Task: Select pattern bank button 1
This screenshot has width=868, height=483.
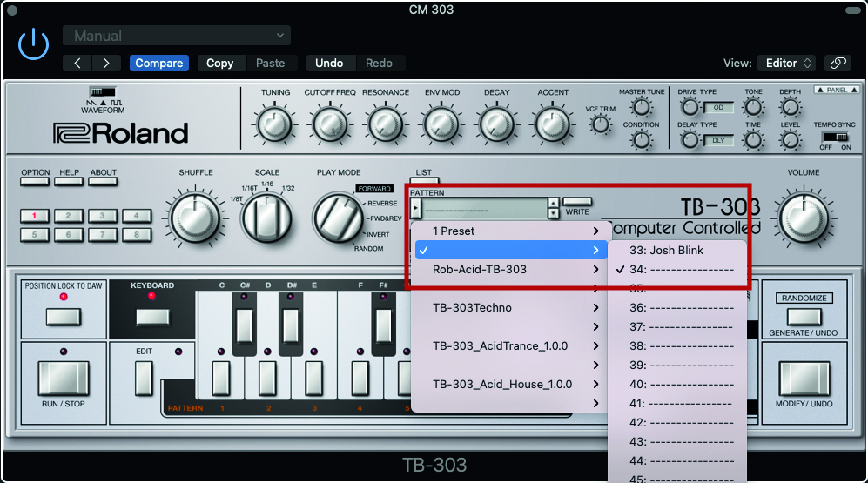Action: [34, 216]
